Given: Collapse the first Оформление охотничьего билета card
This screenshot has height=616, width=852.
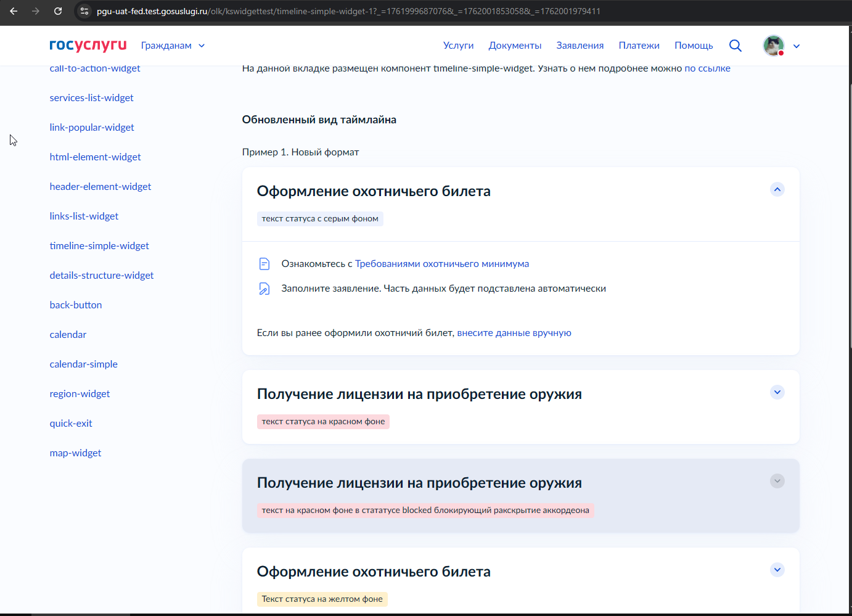Looking at the screenshot, I should (777, 189).
